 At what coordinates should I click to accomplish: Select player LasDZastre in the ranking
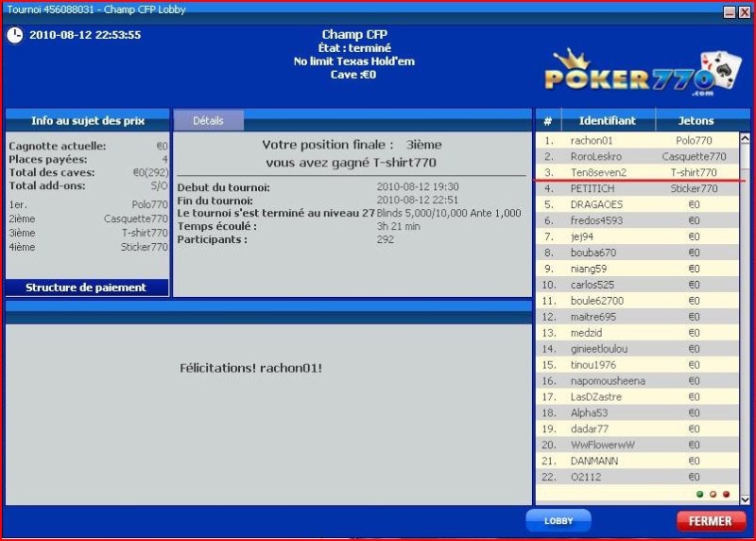tap(637, 396)
